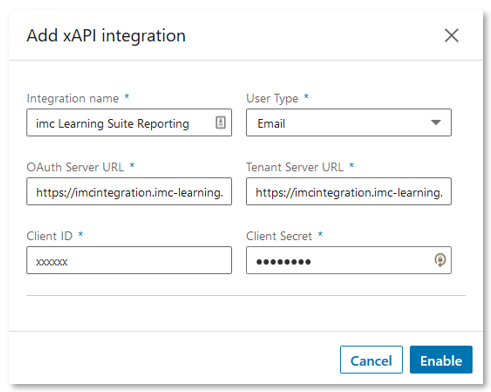Click into the Tenant Server URL field
Screen dimensions: 491x392
pyautogui.click(x=349, y=191)
